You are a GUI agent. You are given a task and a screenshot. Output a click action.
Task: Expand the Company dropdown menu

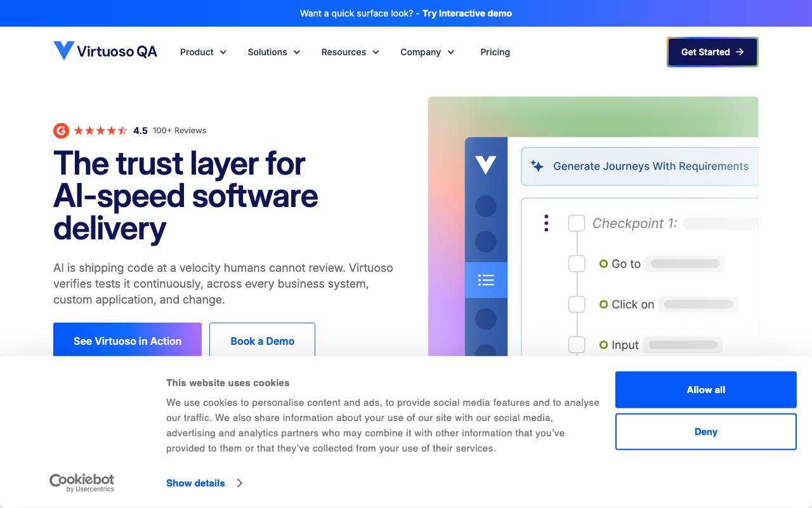click(428, 52)
